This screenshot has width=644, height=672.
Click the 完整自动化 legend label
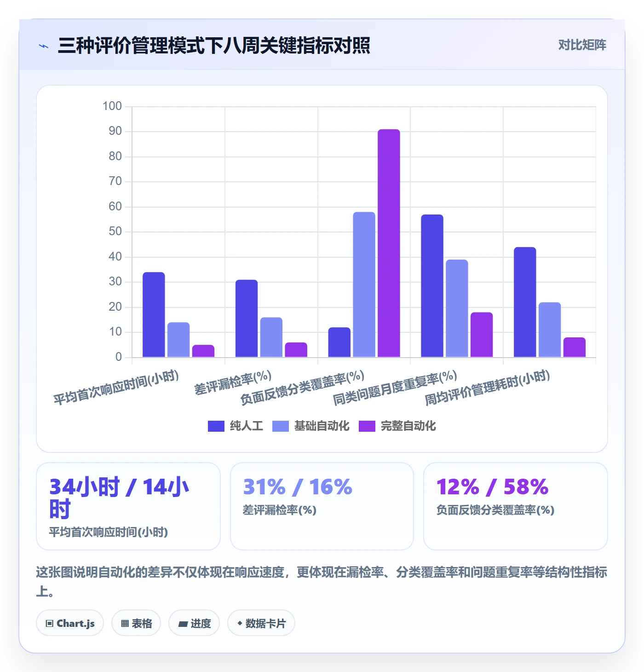point(408,426)
